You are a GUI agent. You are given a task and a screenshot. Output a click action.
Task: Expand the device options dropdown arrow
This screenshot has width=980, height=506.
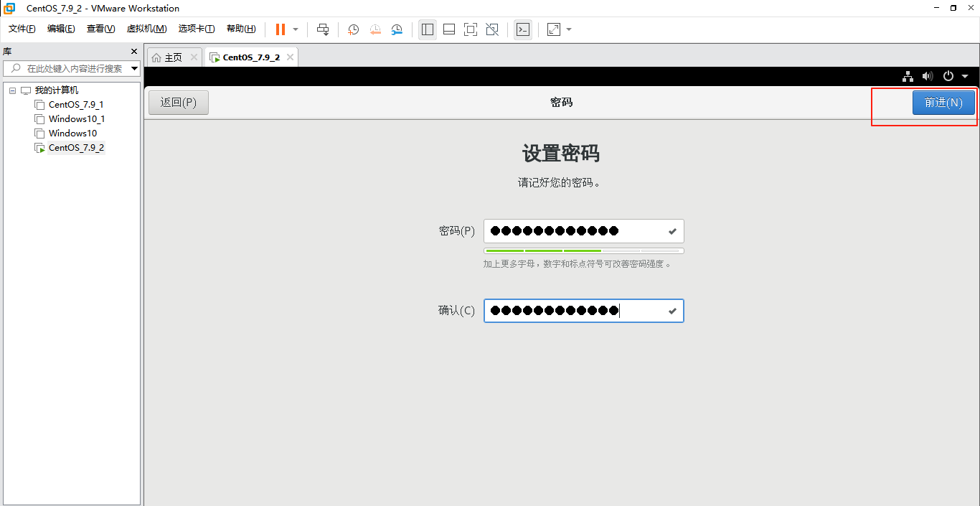click(x=965, y=75)
